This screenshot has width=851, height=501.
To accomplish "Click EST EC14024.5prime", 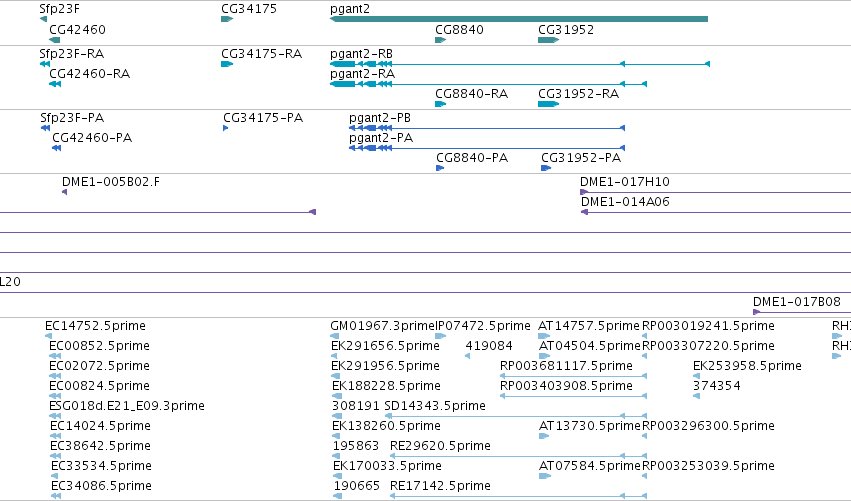I will pos(55,436).
